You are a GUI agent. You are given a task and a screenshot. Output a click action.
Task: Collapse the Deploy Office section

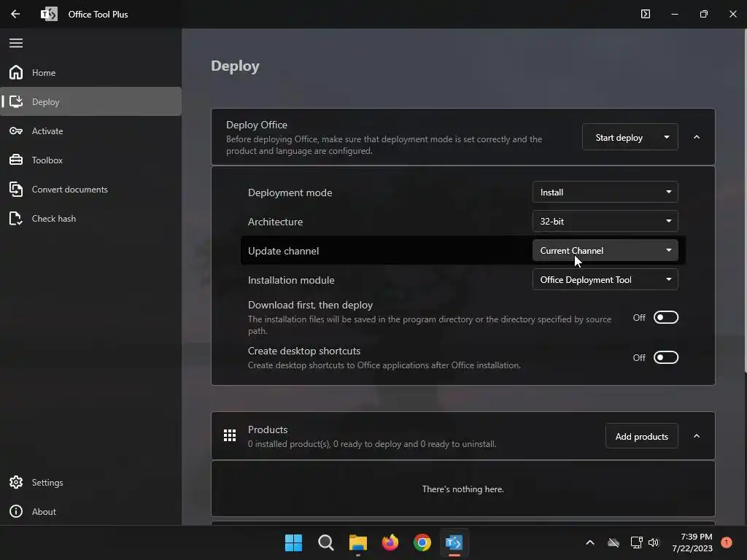tap(697, 137)
